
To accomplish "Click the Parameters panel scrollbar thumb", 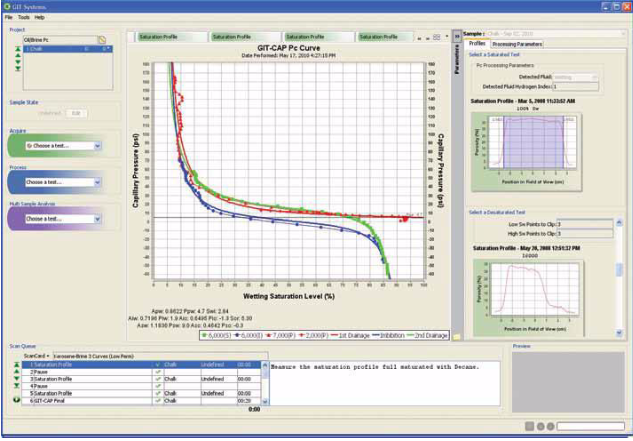I will [620, 270].
